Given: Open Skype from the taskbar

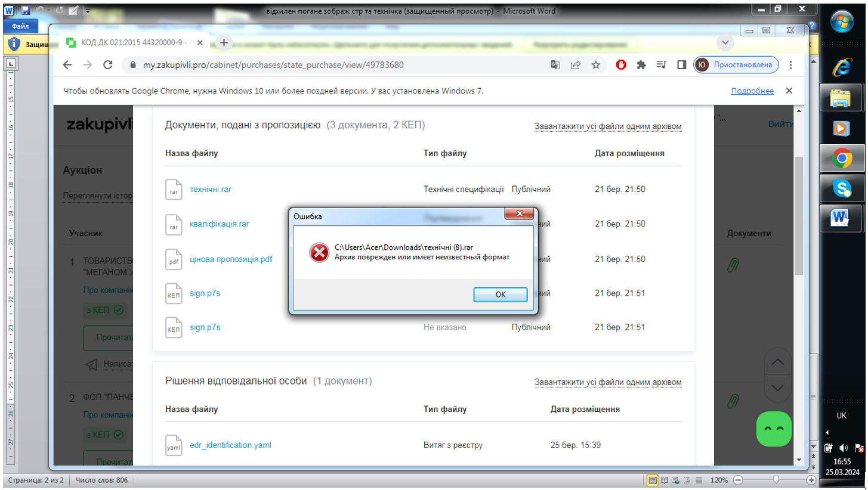Looking at the screenshot, I should 842,189.
